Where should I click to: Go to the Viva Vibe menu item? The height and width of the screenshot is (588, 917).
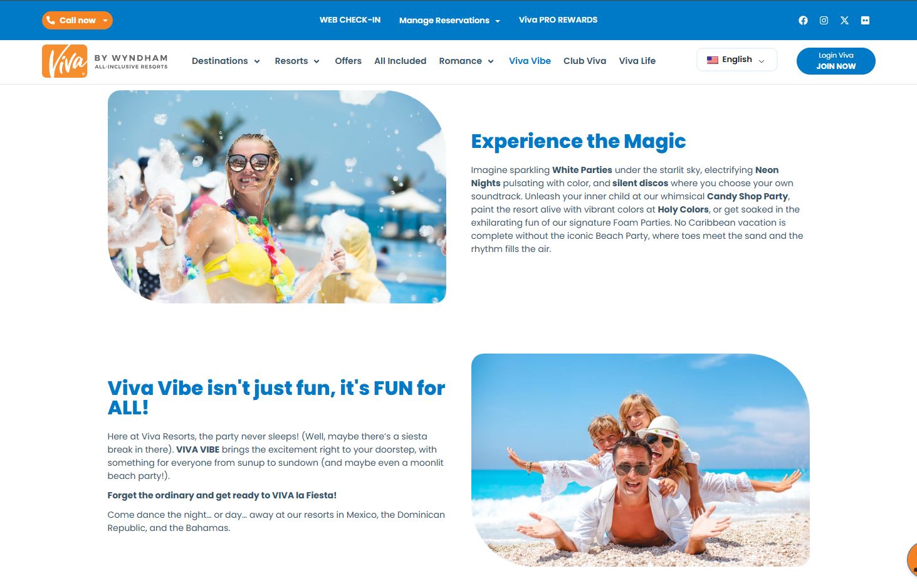(530, 61)
